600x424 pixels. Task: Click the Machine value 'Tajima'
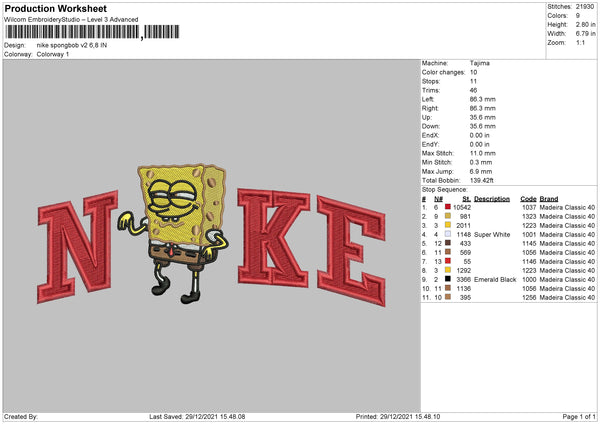pyautogui.click(x=479, y=63)
